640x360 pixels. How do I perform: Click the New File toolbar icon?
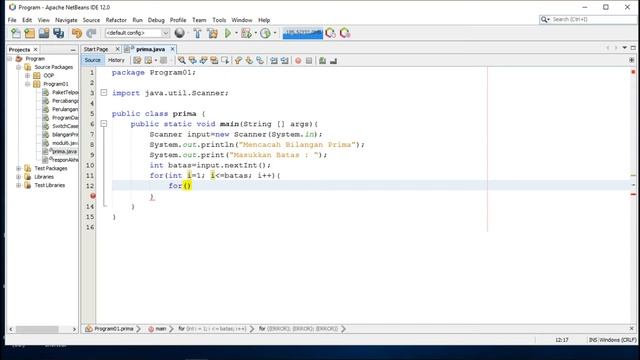pyautogui.click(x=16, y=33)
